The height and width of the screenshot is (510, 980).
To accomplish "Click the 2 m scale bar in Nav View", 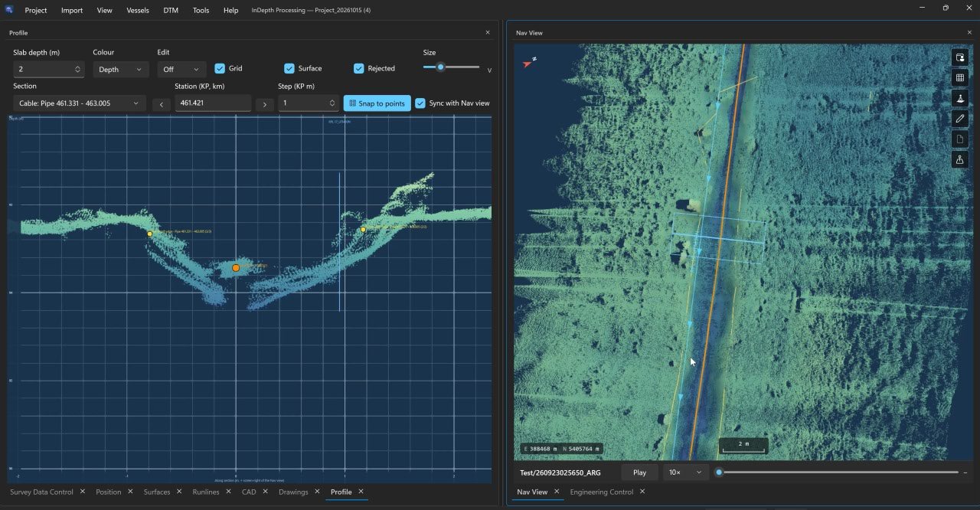I will click(743, 446).
